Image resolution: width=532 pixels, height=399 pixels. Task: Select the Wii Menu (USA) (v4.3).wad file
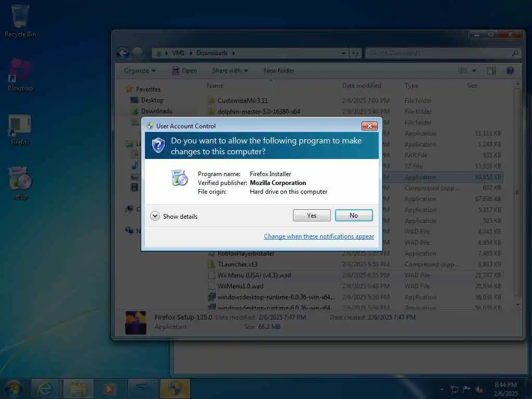point(254,275)
